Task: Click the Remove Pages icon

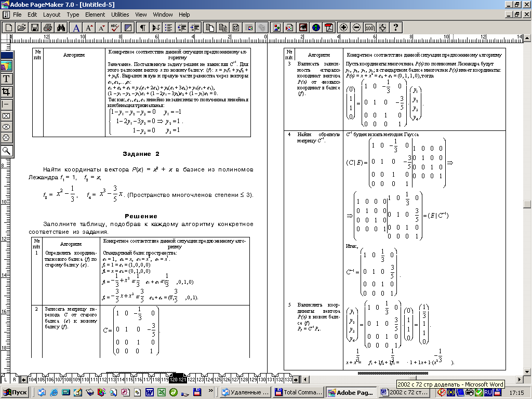Action: pos(223,28)
